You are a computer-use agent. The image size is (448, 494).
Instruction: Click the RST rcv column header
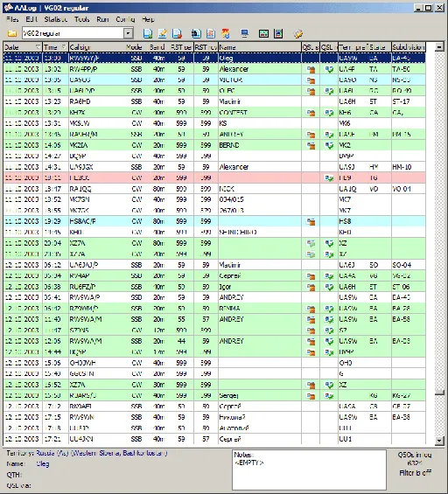point(206,47)
